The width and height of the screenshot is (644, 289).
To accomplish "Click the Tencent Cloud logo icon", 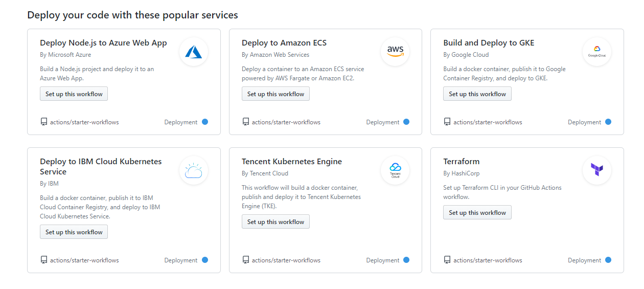I will click(395, 170).
